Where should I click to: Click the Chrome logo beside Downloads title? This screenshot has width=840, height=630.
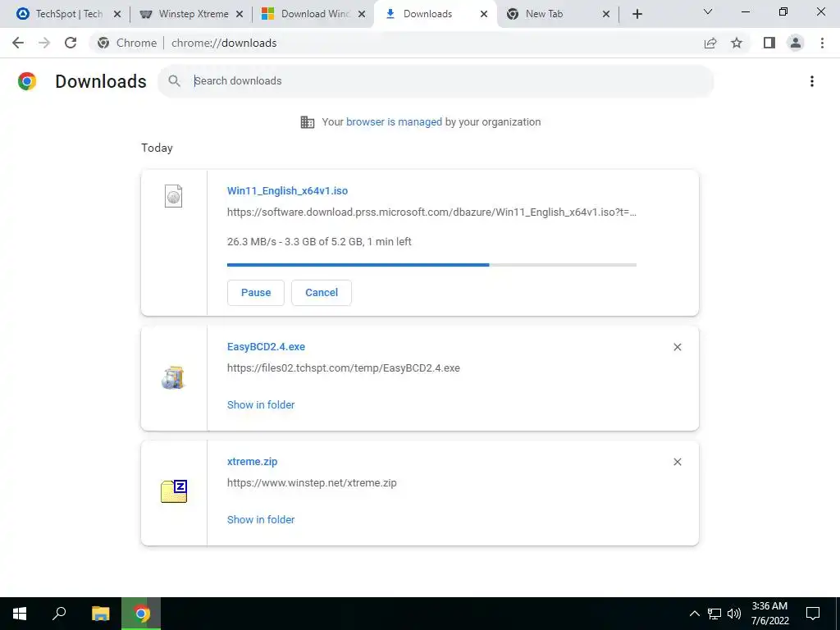(x=27, y=81)
